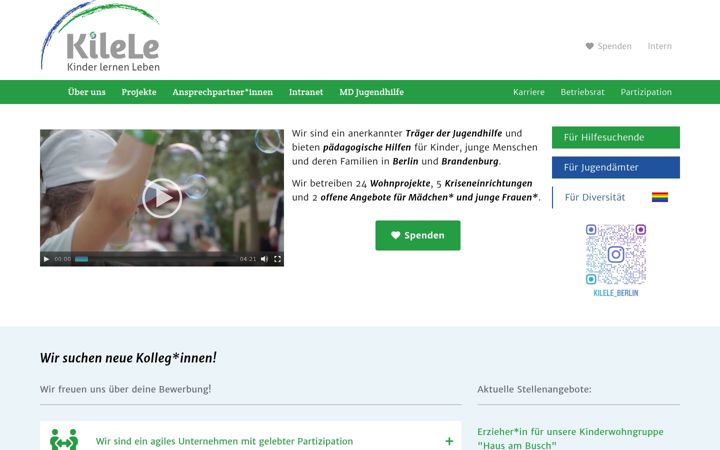Go to the Karriere page
This screenshot has height=450, width=720.
529,92
